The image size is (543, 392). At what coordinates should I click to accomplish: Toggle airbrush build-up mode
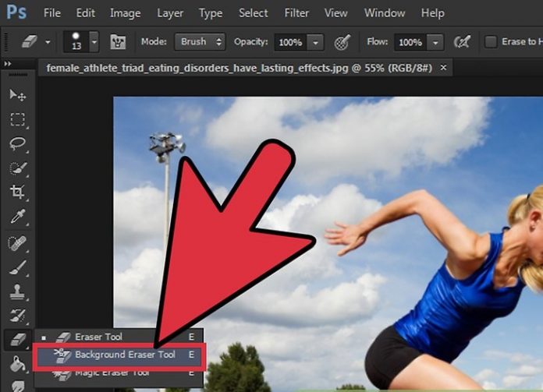462,41
